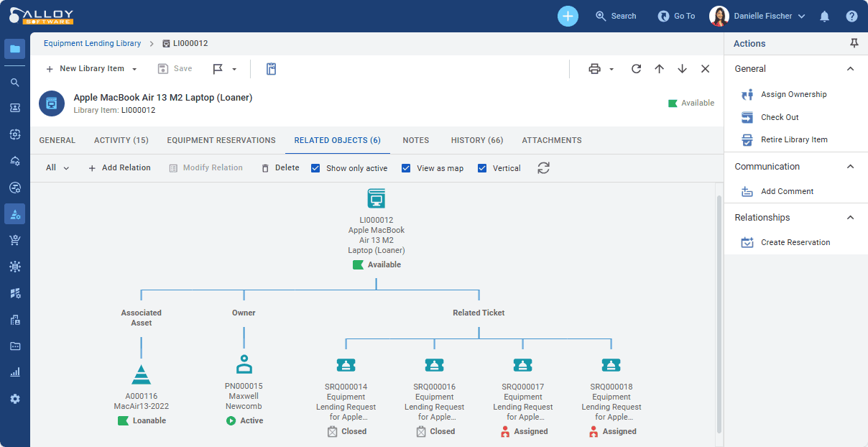Screen dimensions: 868x447
Task: Select the SRQ000017 ticket node
Action: [x=522, y=365]
